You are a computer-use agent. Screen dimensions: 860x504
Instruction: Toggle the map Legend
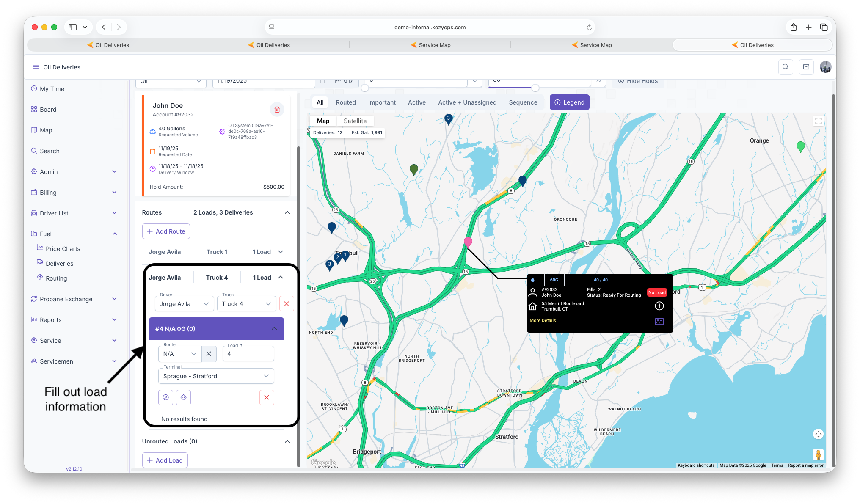(x=569, y=102)
